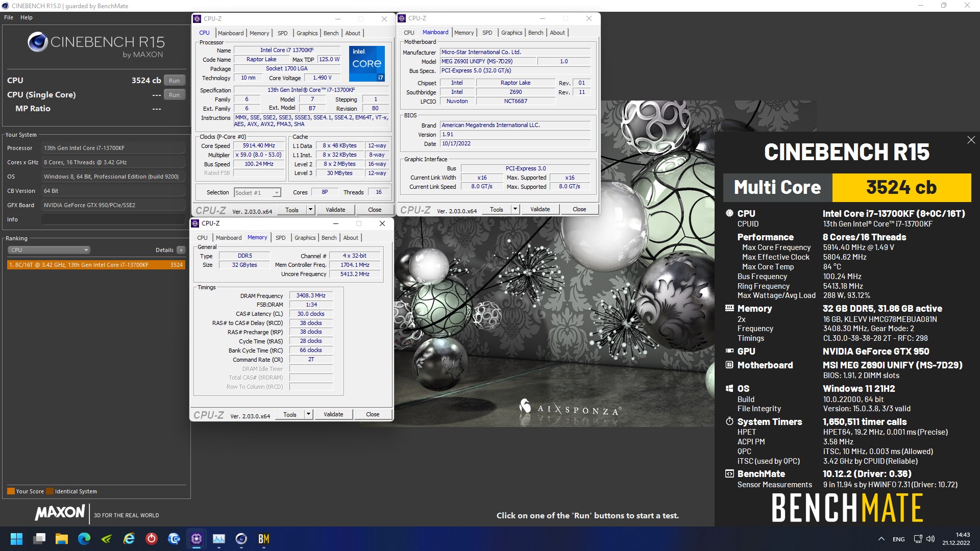The height and width of the screenshot is (551, 980).
Task: Open Graphics tab in the CPU window
Action: pyautogui.click(x=307, y=33)
